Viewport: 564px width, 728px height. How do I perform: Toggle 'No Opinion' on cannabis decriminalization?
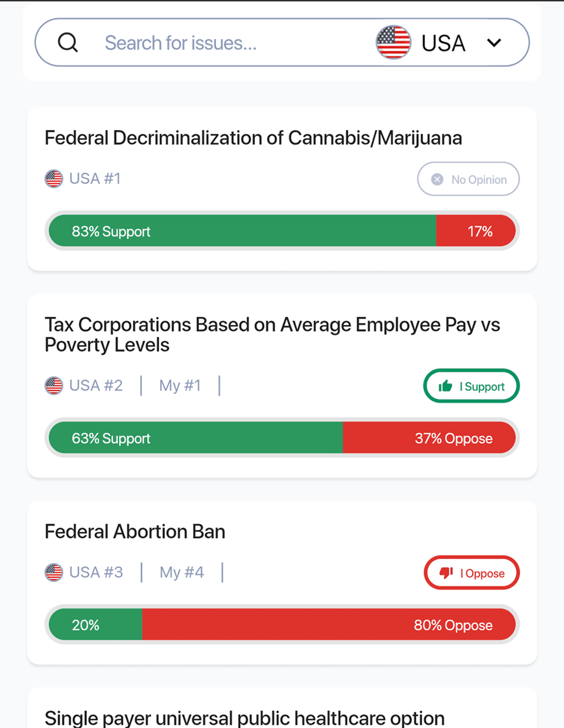[468, 179]
